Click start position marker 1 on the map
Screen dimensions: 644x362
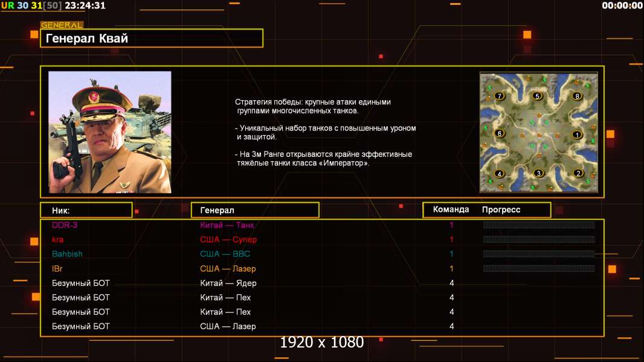[x=577, y=135]
